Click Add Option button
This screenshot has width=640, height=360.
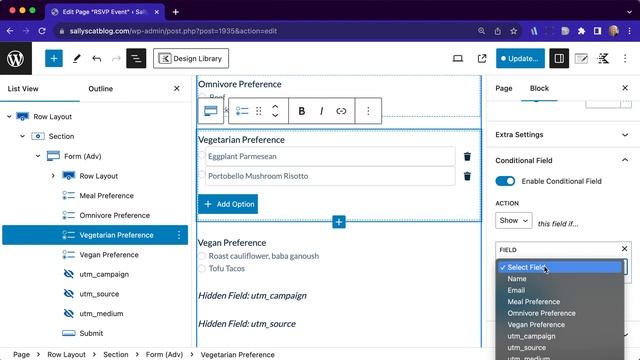[228, 204]
